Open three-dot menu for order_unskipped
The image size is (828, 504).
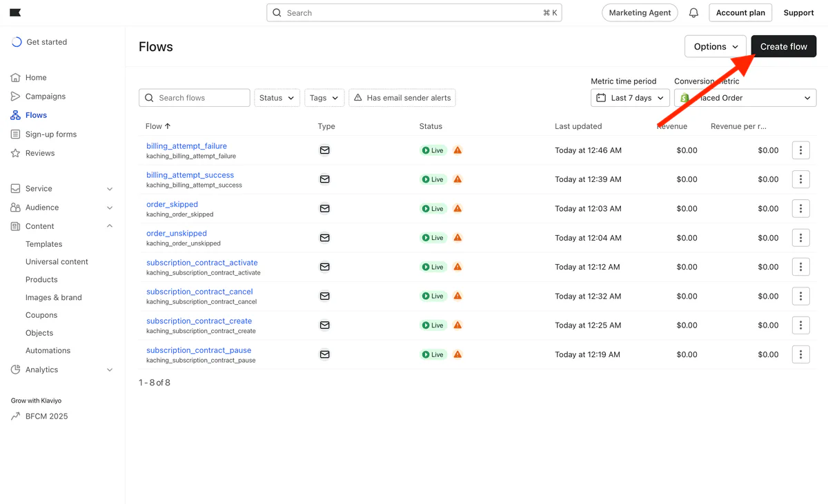click(x=800, y=238)
